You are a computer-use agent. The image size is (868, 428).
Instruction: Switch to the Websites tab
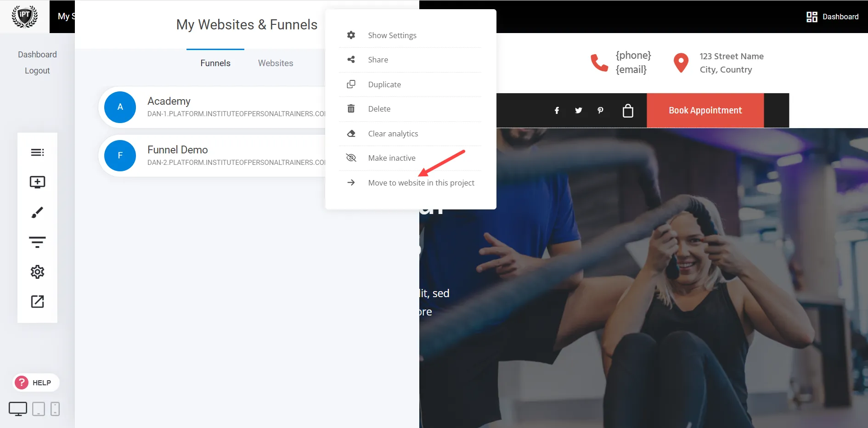click(x=276, y=63)
